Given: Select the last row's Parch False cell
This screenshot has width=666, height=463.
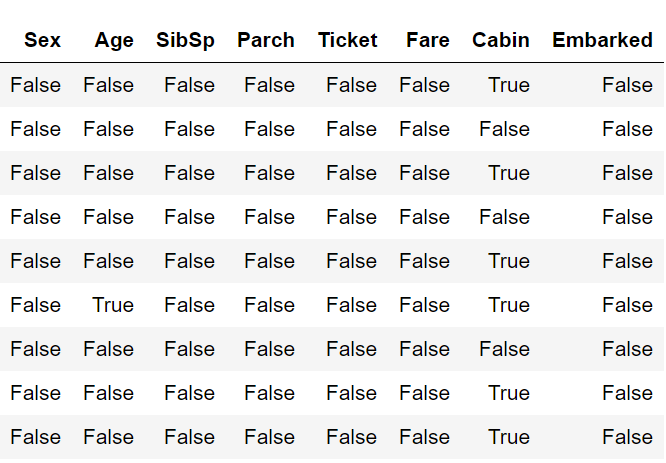Looking at the screenshot, I should pyautogui.click(x=269, y=437).
